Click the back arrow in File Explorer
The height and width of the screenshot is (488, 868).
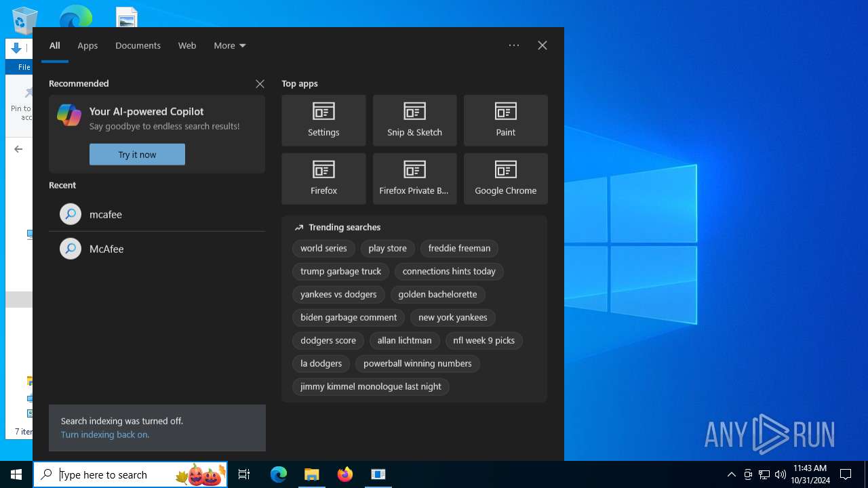pyautogui.click(x=18, y=149)
